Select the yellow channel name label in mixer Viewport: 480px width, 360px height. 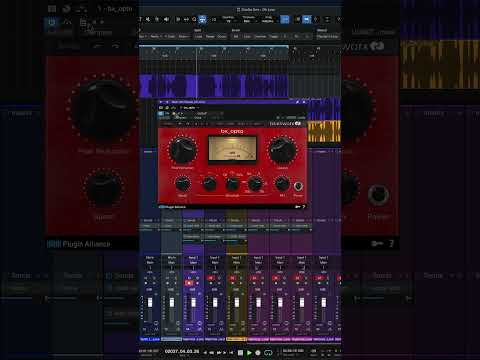click(237, 339)
